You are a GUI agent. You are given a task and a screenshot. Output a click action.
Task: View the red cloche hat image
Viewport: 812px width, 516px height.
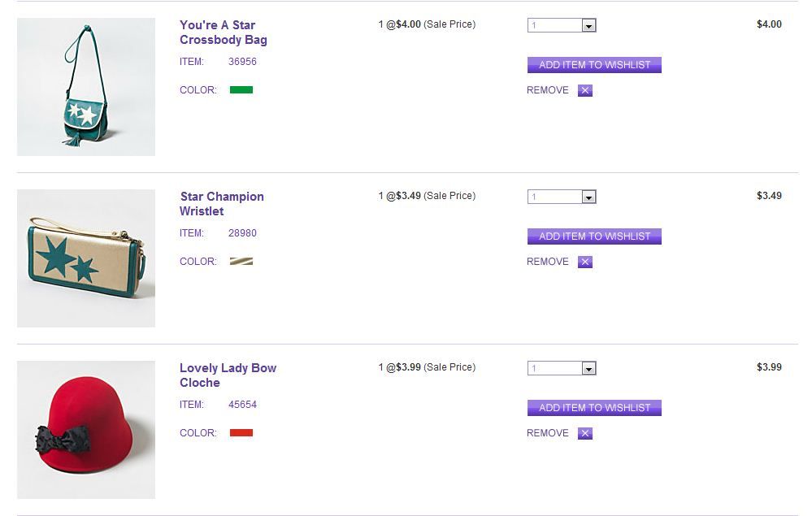(86, 430)
